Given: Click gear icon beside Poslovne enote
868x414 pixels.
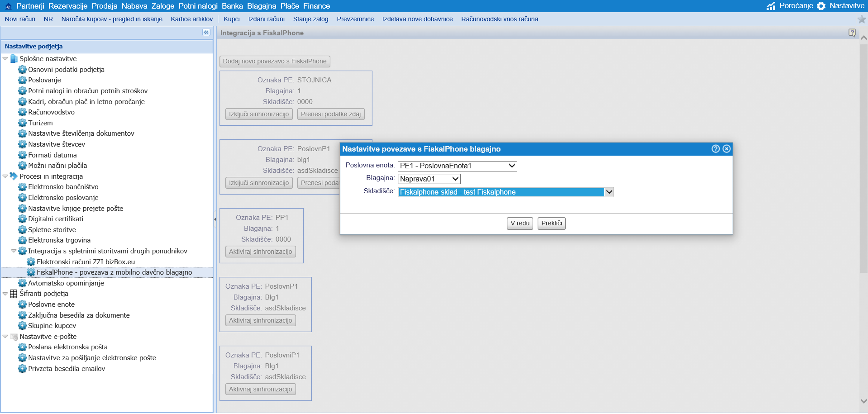Looking at the screenshot, I should tap(22, 305).
